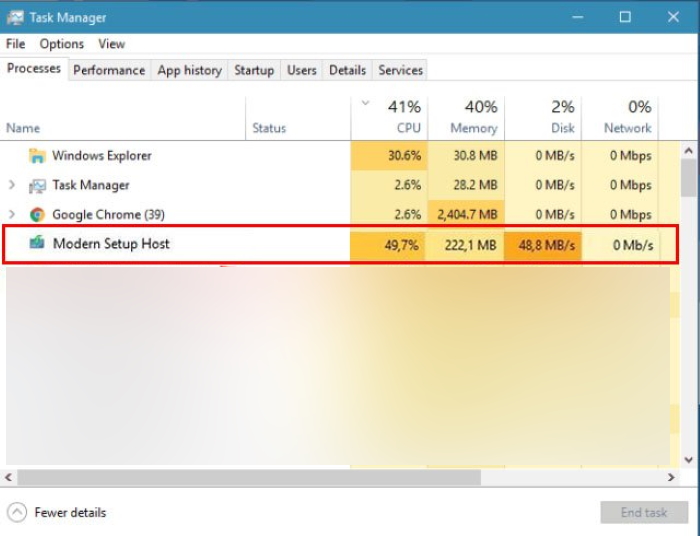
Task: Click the Google Chrome process icon
Action: point(37,215)
